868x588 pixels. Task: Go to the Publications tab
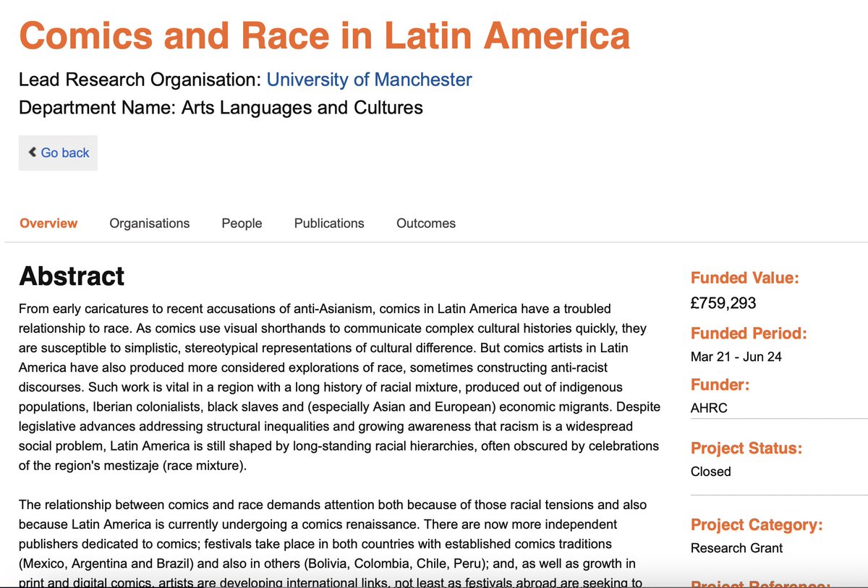point(329,223)
